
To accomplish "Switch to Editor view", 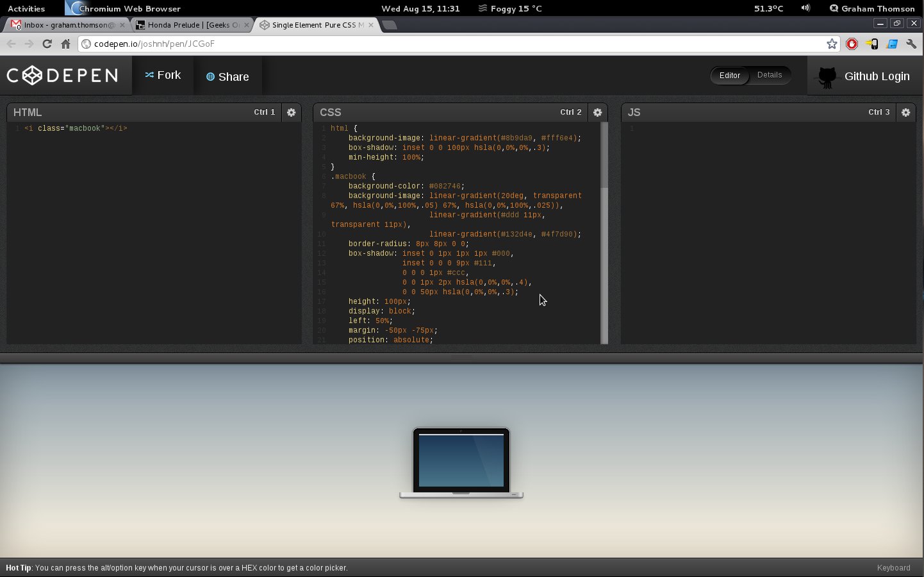I will click(730, 75).
